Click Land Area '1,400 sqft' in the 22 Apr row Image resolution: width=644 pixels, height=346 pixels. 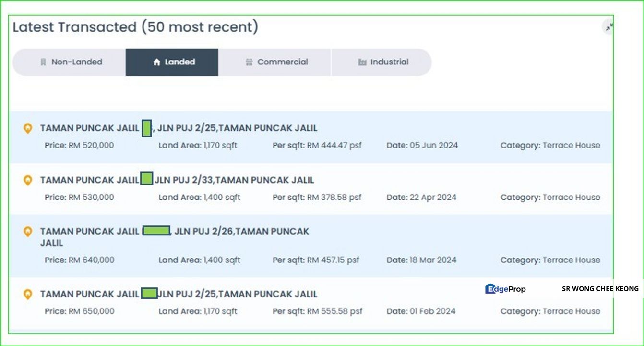coord(222,197)
